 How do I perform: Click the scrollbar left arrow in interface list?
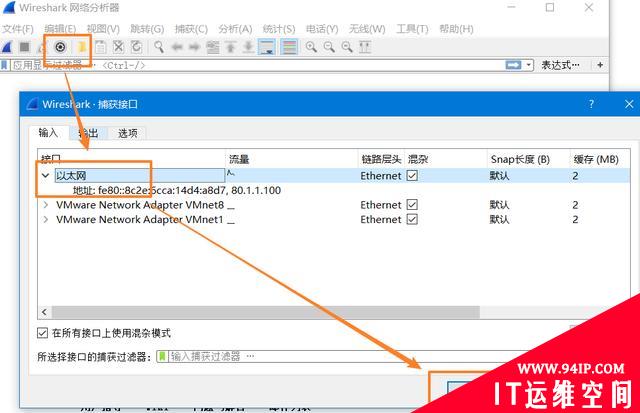[x=44, y=312]
